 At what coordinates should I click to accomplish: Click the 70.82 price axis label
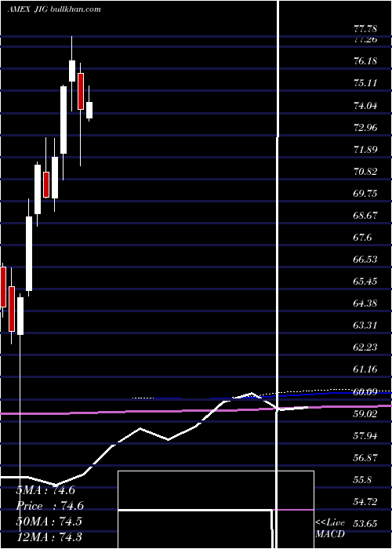[x=366, y=172]
